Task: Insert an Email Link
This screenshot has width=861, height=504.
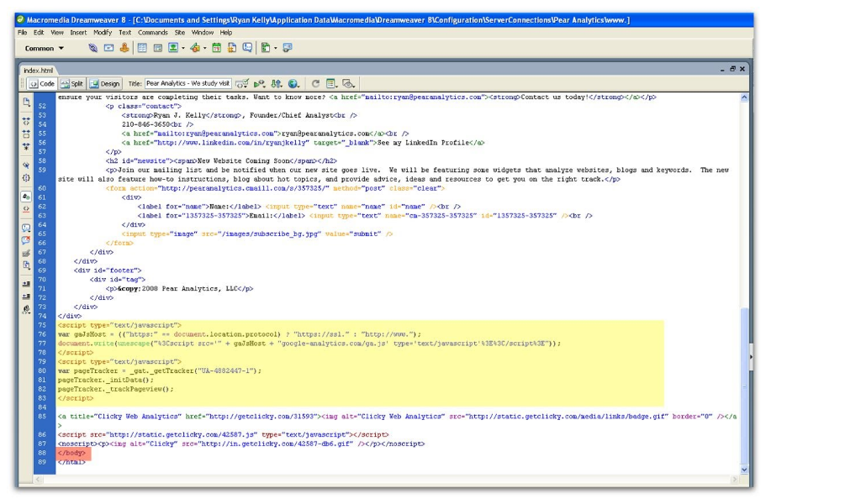Action: click(x=108, y=48)
